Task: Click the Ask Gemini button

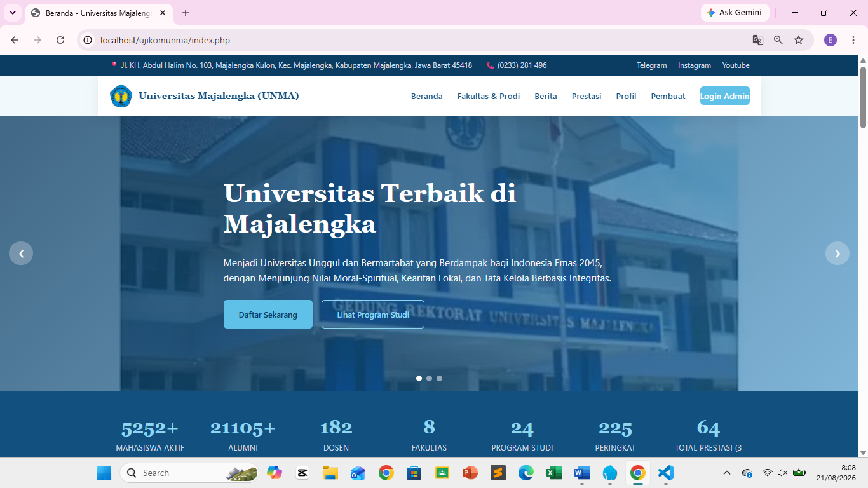Action: [735, 13]
